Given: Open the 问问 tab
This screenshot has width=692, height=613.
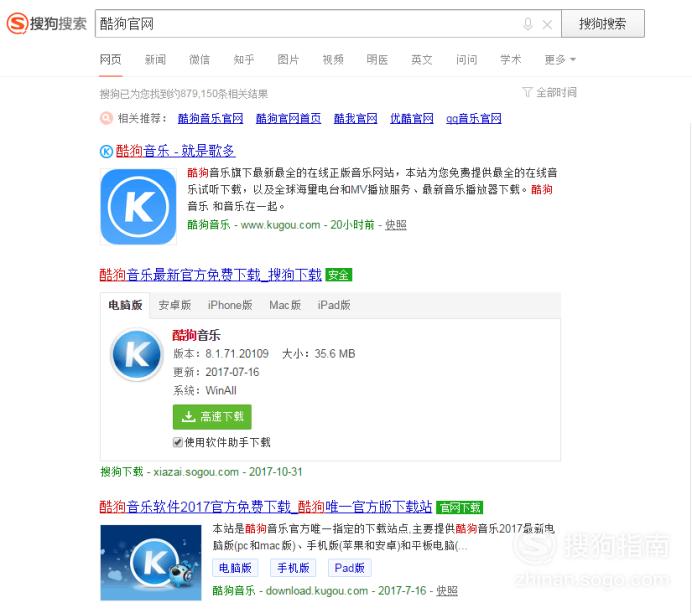Looking at the screenshot, I should pos(466,59).
